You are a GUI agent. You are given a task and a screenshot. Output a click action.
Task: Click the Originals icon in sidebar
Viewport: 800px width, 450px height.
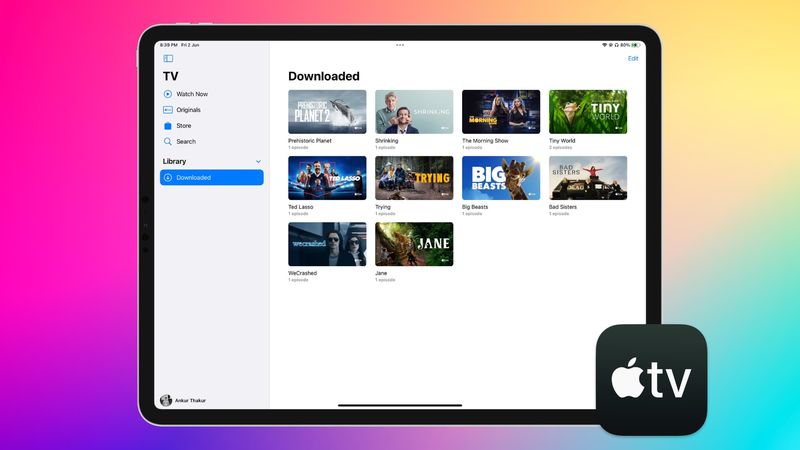click(x=168, y=110)
